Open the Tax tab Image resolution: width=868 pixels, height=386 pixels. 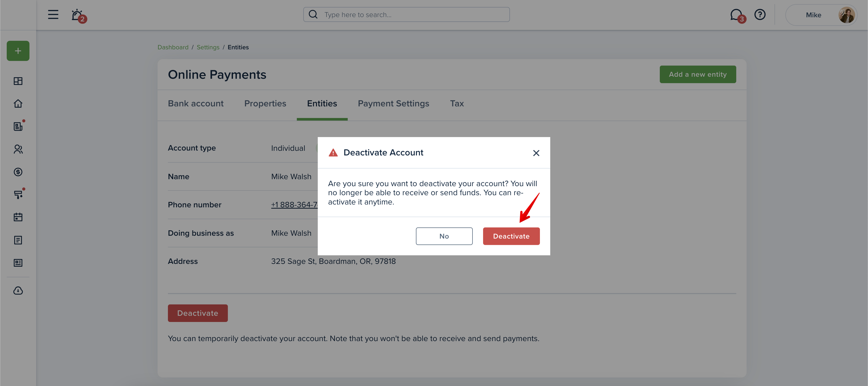(x=457, y=103)
